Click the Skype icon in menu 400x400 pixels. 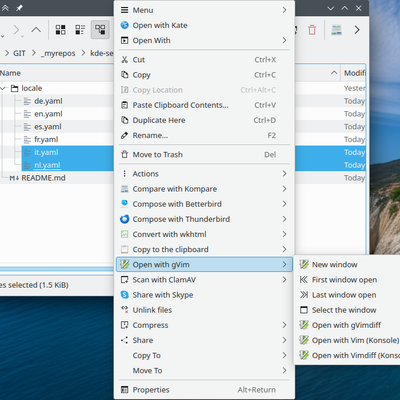pyautogui.click(x=124, y=295)
